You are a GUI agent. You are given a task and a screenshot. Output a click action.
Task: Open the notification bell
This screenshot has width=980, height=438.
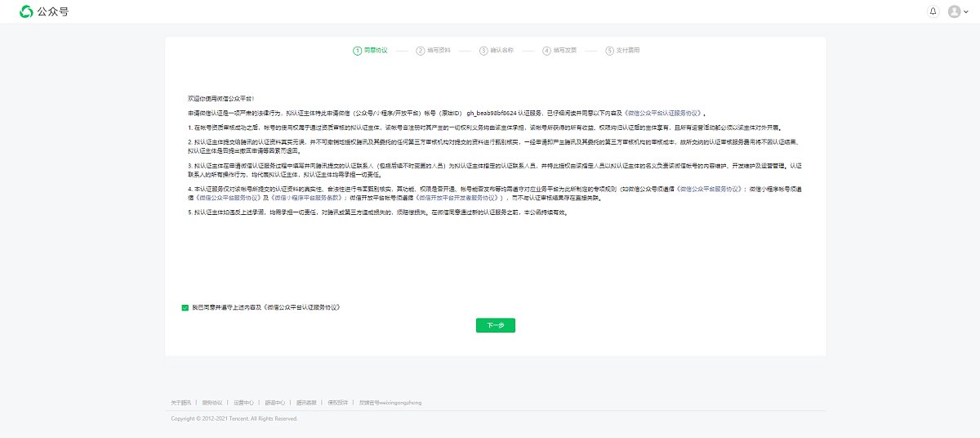click(933, 11)
